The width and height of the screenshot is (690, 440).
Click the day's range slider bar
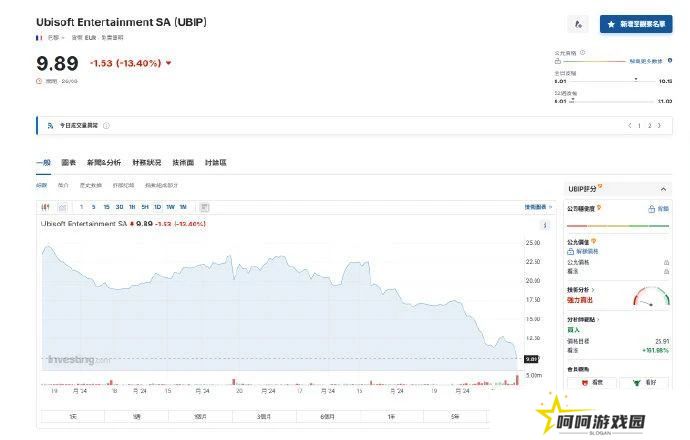(612, 81)
